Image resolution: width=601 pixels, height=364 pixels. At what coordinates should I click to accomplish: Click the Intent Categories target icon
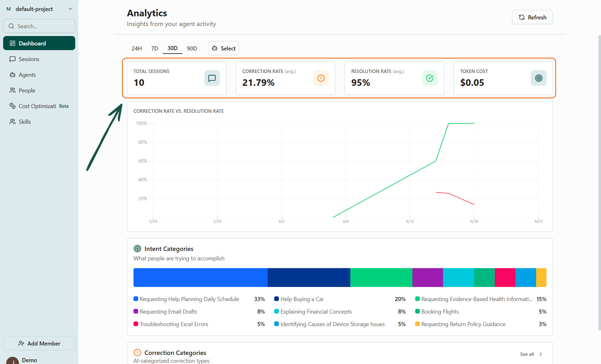(137, 249)
